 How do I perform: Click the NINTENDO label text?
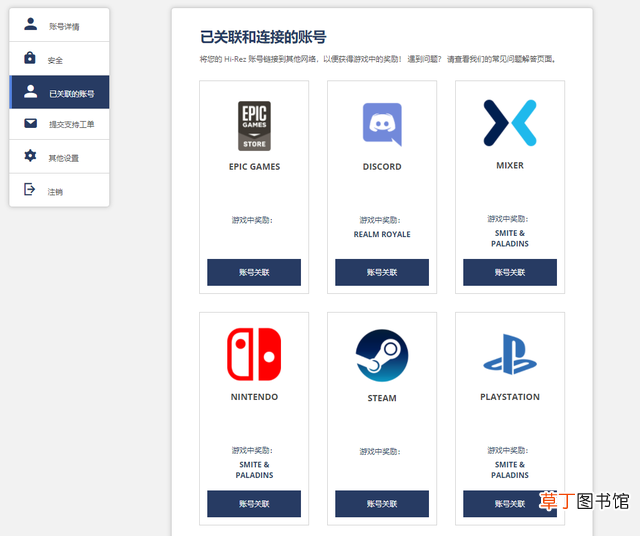click(x=254, y=397)
